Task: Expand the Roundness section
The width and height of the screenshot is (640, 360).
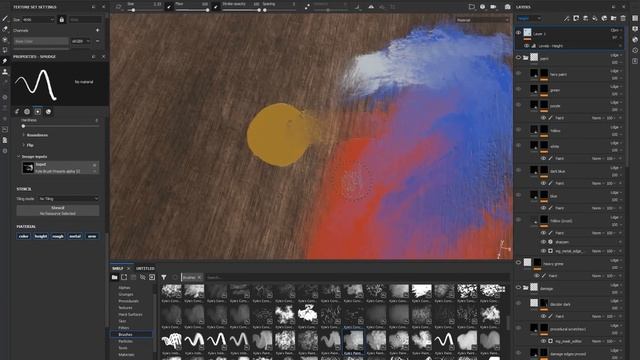Action: pyautogui.click(x=36, y=135)
